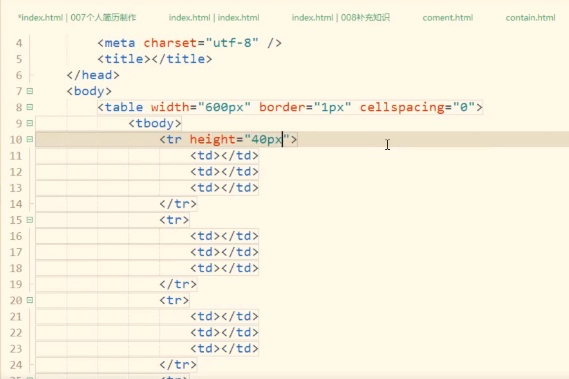Click the closing tr tag on line 24
569x379 pixels.
point(178,364)
